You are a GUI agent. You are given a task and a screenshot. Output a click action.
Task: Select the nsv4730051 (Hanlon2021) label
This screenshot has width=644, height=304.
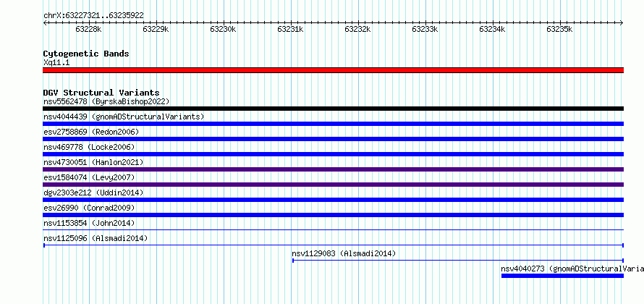[x=93, y=162]
